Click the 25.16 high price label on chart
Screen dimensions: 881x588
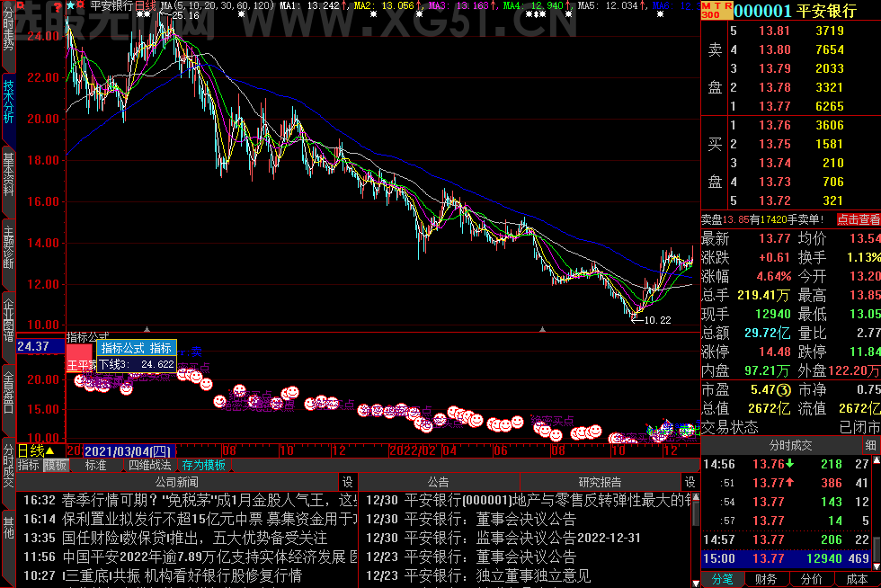(x=185, y=16)
